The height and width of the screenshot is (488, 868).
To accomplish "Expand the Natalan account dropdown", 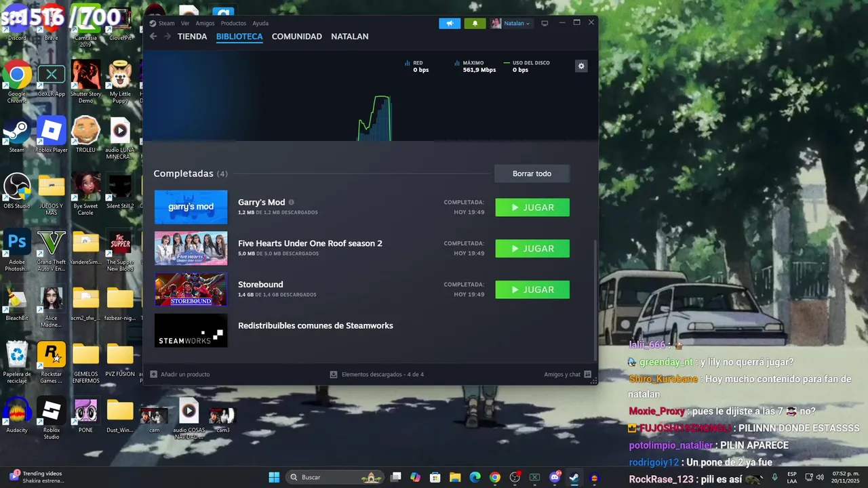I will (511, 23).
